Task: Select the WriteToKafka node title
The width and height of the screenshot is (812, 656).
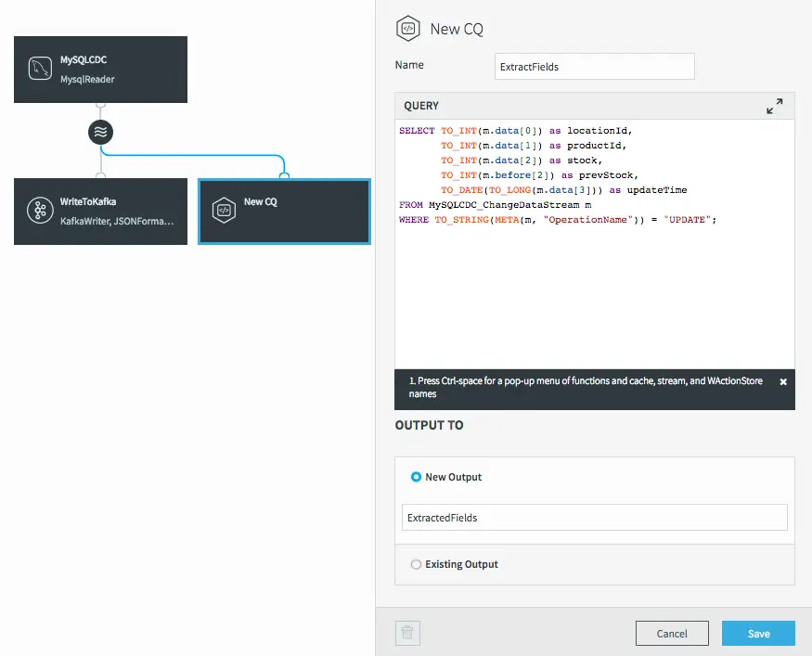Action: (x=88, y=201)
